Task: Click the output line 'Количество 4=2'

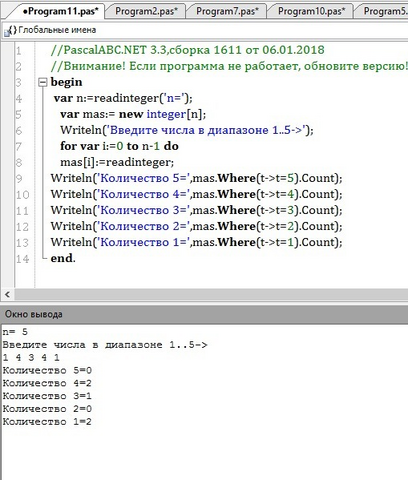Action: (47, 383)
